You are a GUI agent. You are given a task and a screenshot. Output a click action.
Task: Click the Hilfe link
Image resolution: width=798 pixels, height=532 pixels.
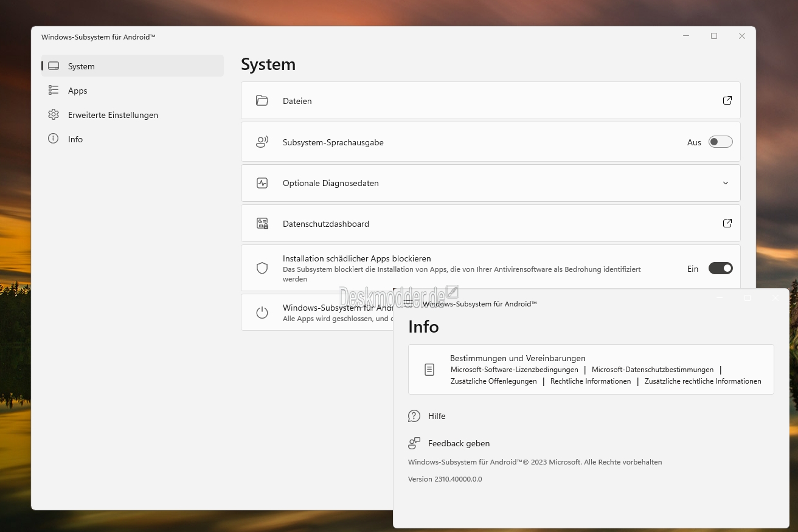[x=437, y=416]
